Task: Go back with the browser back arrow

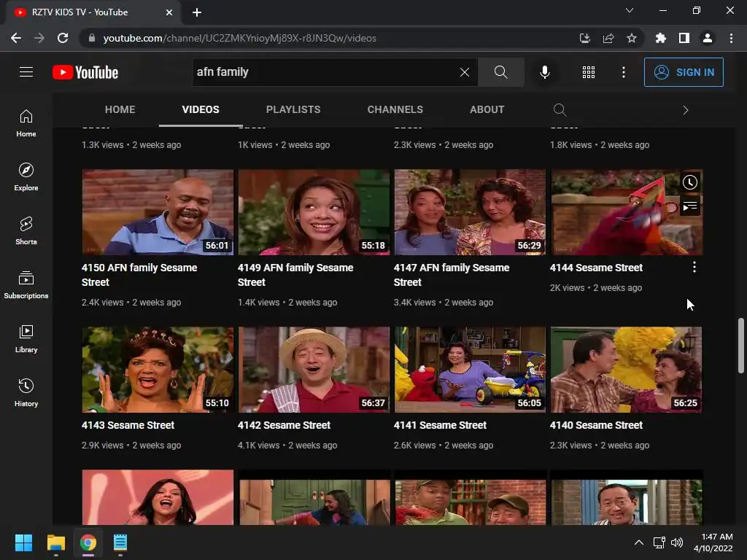Action: [x=16, y=38]
